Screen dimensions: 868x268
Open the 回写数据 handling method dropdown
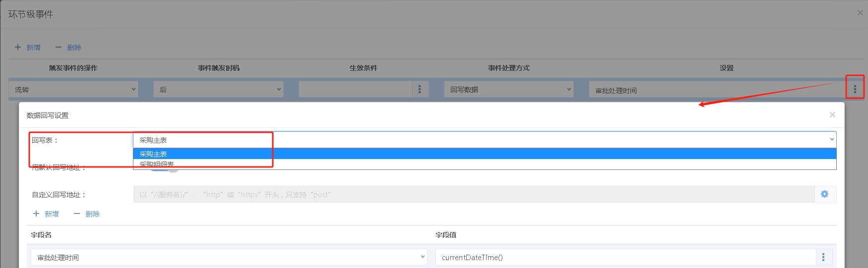pyautogui.click(x=509, y=90)
